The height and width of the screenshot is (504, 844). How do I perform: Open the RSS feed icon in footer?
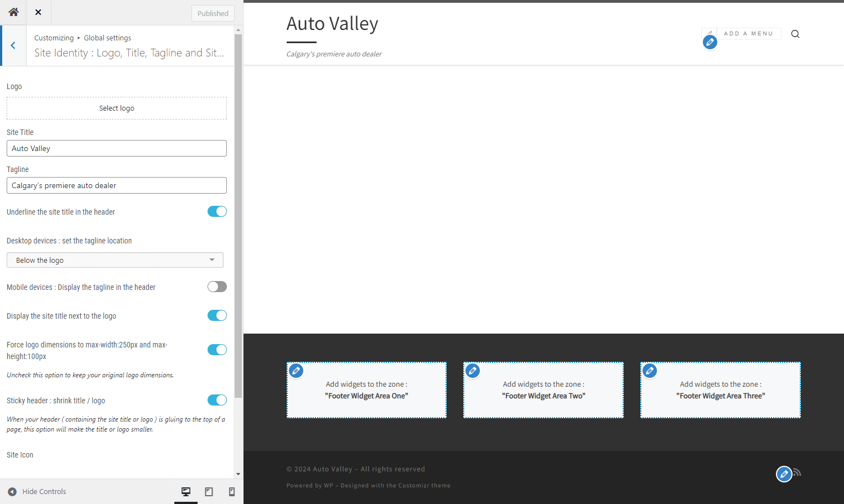797,472
